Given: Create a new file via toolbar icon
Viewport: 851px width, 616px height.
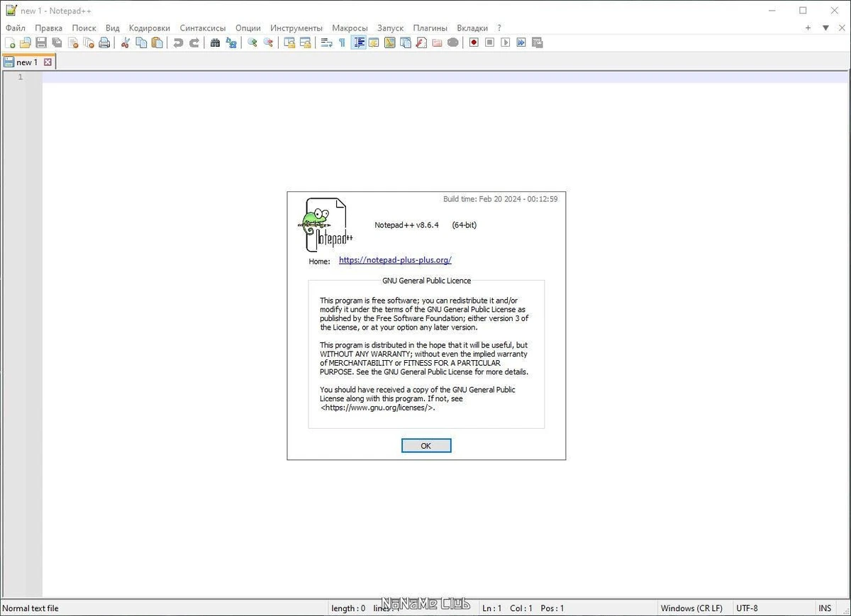Looking at the screenshot, I should pos(10,43).
